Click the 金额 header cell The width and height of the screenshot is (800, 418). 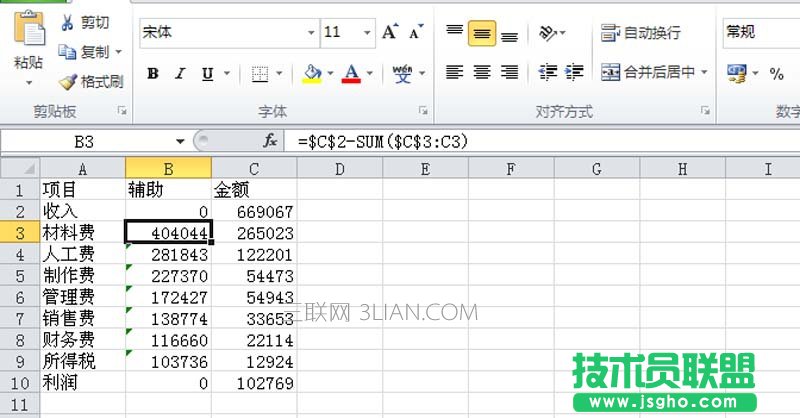pos(254,190)
